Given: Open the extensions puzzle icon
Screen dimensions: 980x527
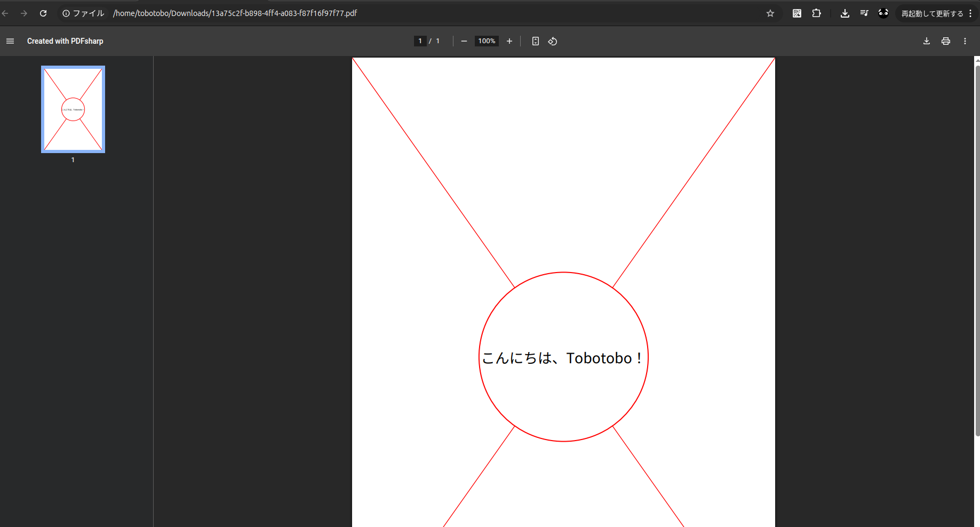Looking at the screenshot, I should 817,13.
